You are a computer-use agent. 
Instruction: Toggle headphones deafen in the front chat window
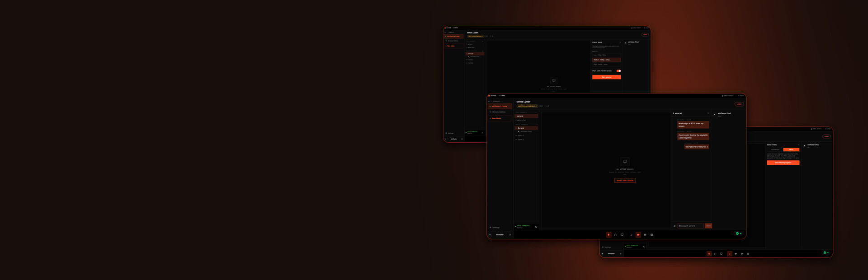[x=615, y=235]
